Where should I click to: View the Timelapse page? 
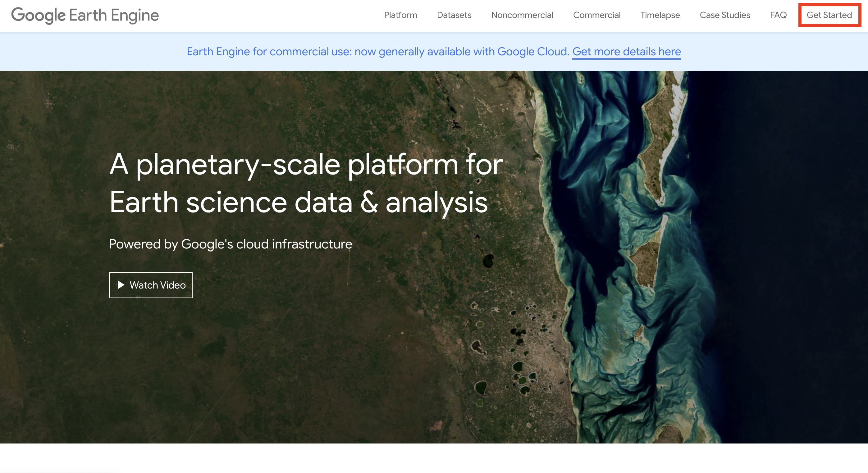click(660, 15)
